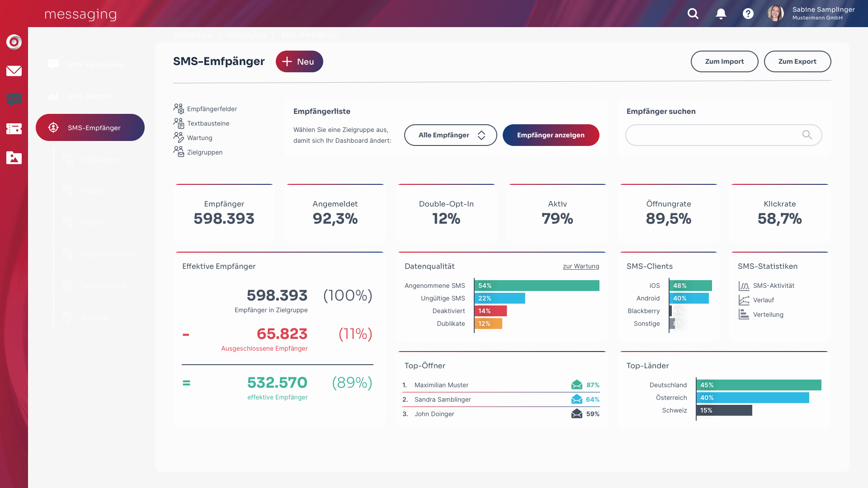
Task: Click the Neu button
Action: point(299,61)
